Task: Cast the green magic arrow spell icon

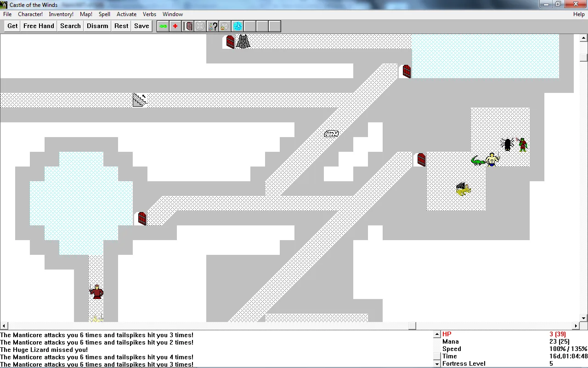Action: (163, 26)
